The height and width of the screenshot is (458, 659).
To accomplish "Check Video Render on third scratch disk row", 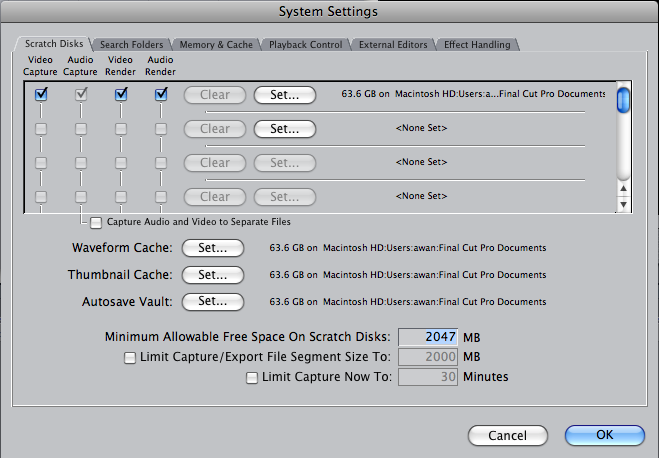I will [121, 163].
